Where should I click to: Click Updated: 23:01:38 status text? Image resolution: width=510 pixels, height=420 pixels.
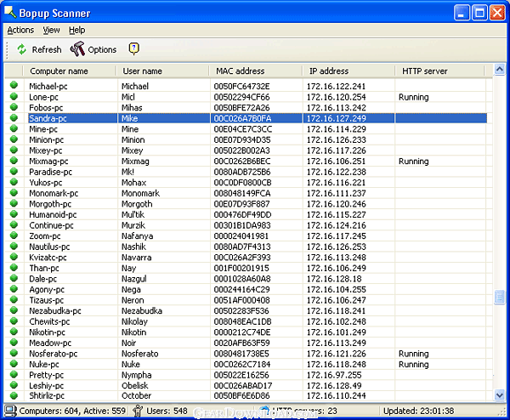[418, 411]
